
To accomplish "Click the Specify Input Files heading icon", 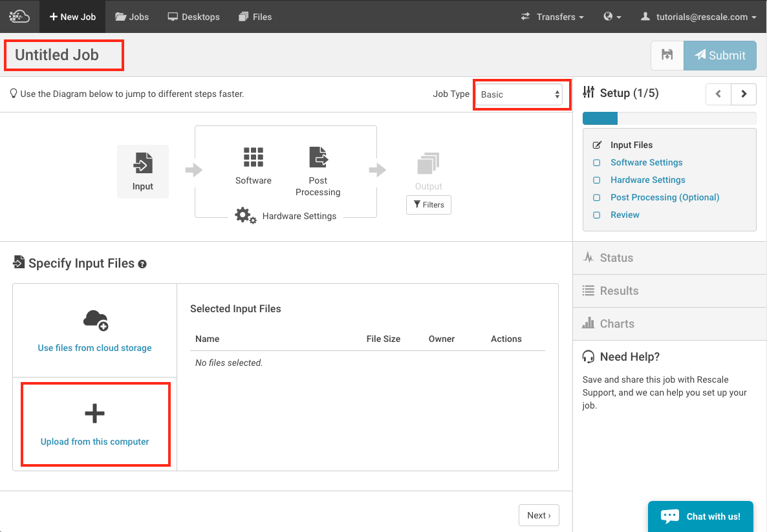I will pos(19,262).
